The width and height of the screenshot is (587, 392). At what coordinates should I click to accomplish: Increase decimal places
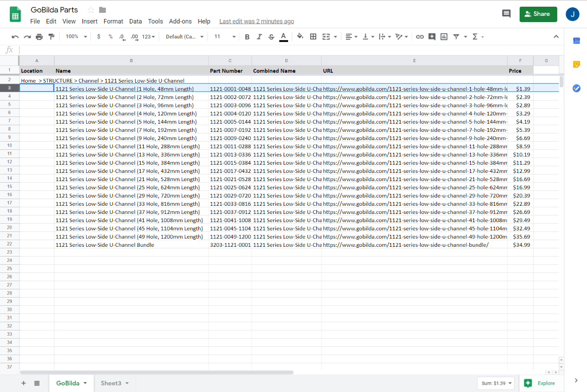coord(134,36)
